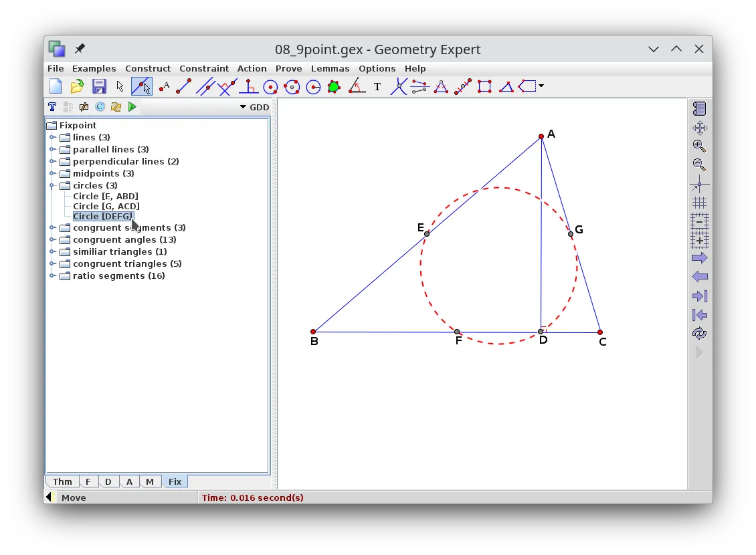Select the green Fill polygon tool

(334, 87)
